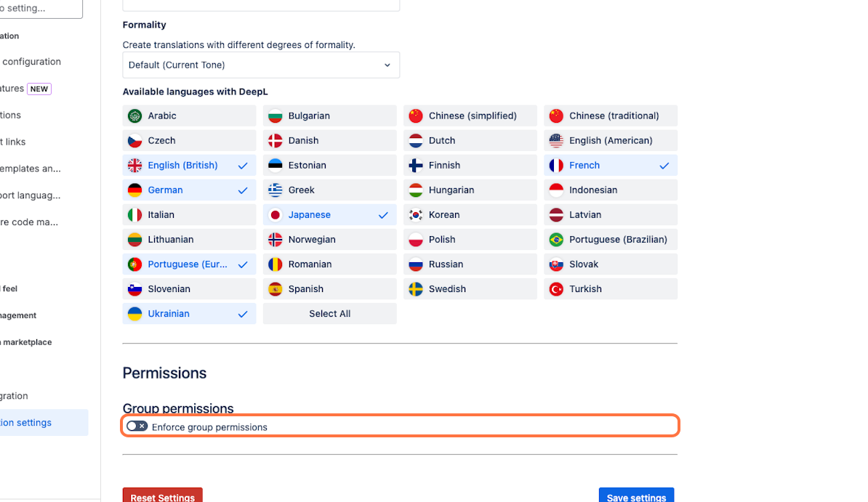Open the Formality dropdown
The width and height of the screenshot is (868, 502).
coord(261,65)
